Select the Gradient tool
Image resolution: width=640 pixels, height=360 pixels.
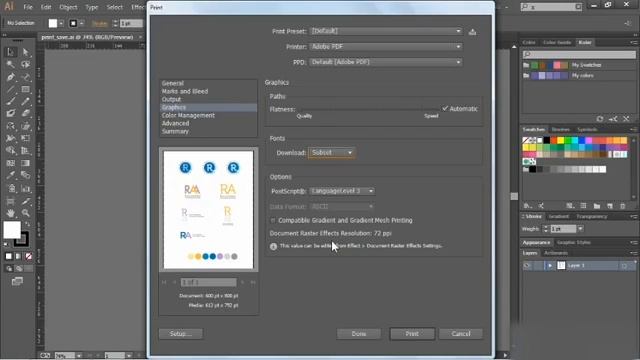pyautogui.click(x=25, y=163)
